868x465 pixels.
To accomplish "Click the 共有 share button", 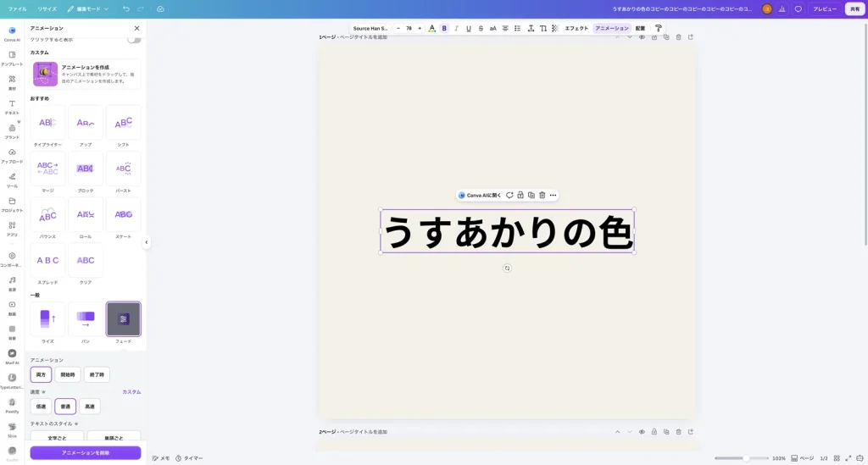I will [854, 8].
